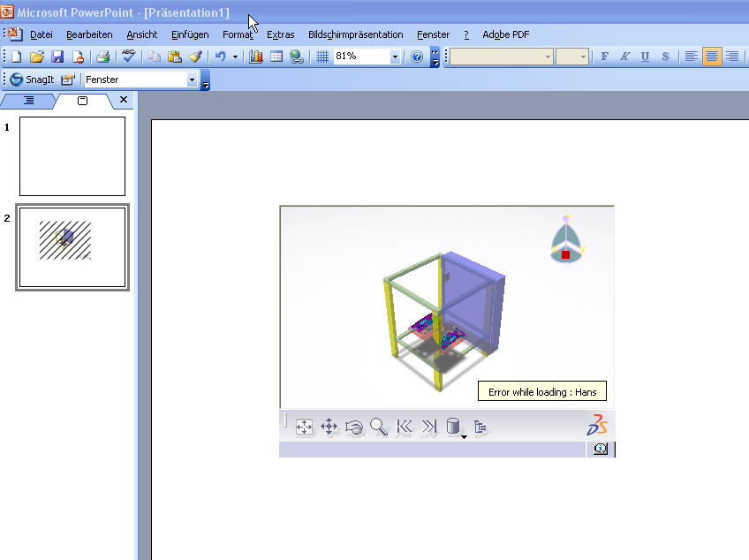The width and height of the screenshot is (749, 560).
Task: Print using the printer icon
Action: click(x=102, y=57)
